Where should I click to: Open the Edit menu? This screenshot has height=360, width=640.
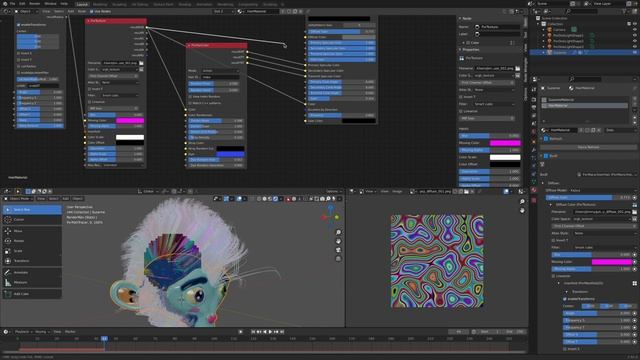22,4
